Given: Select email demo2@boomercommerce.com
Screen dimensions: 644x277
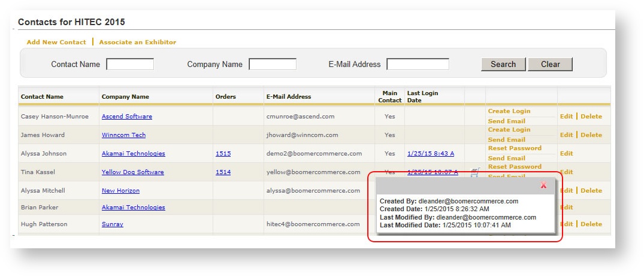Looking at the screenshot, I should pyautogui.click(x=314, y=154).
